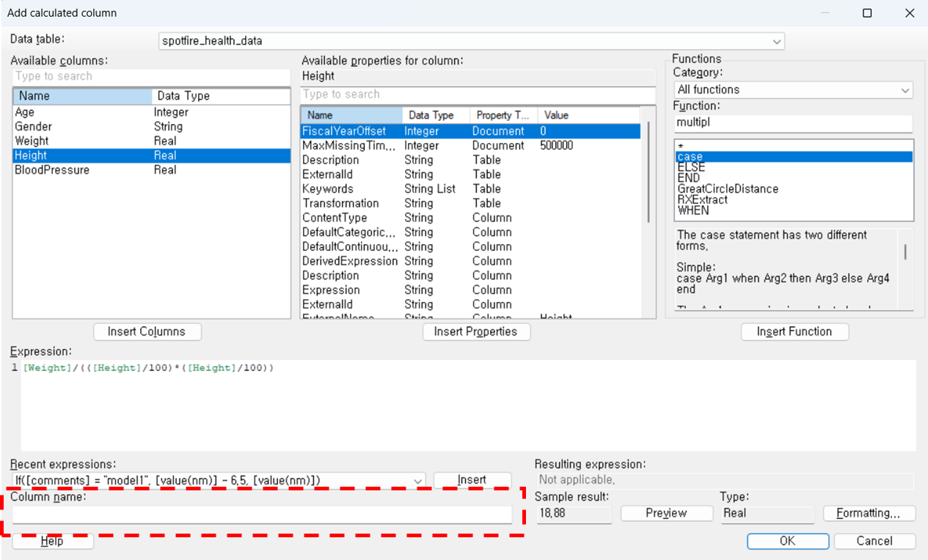Sort columns by Name header
Screen dimensions: 928x560
click(82, 96)
